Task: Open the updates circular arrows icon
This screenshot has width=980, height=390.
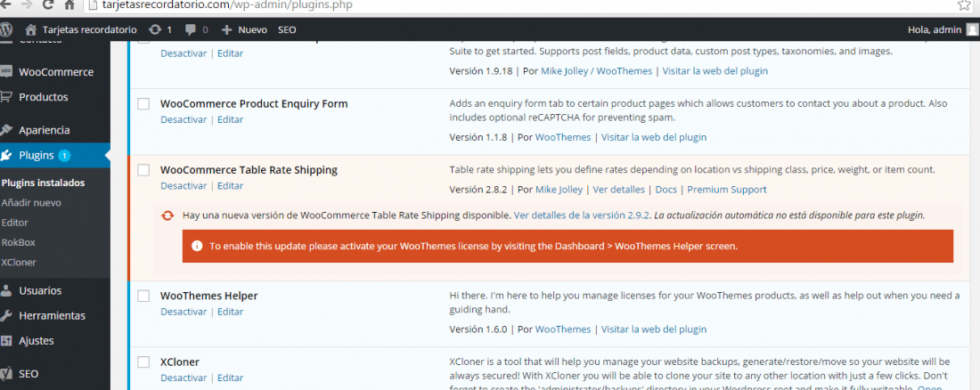Action: point(154,29)
